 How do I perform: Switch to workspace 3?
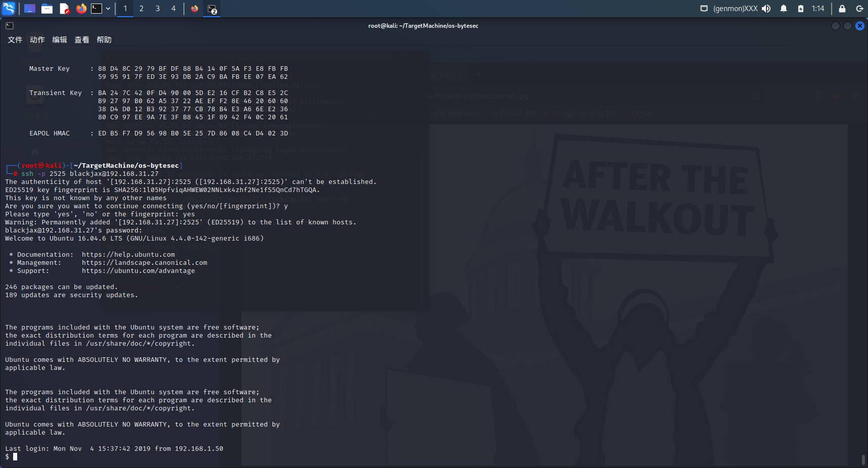[x=158, y=9]
